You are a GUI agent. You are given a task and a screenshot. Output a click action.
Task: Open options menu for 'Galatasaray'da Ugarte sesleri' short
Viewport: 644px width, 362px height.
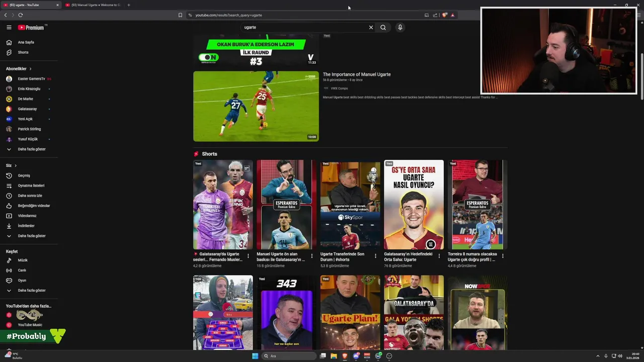[x=248, y=256]
